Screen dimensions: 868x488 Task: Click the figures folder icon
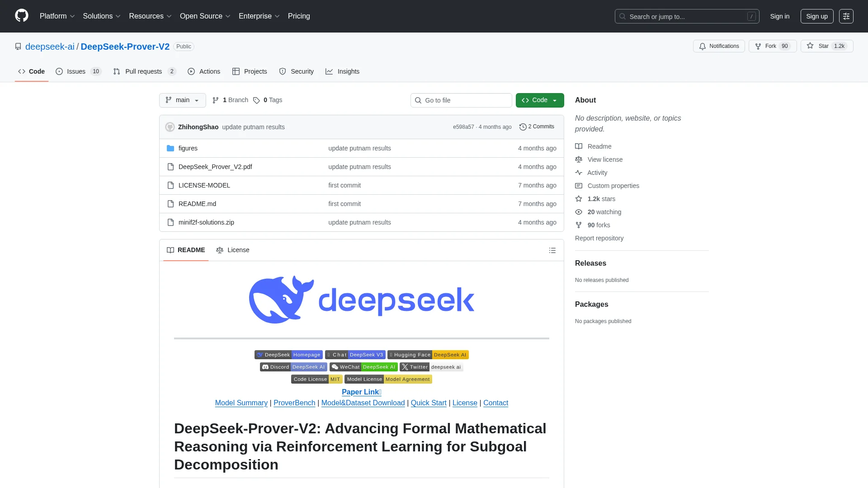170,148
